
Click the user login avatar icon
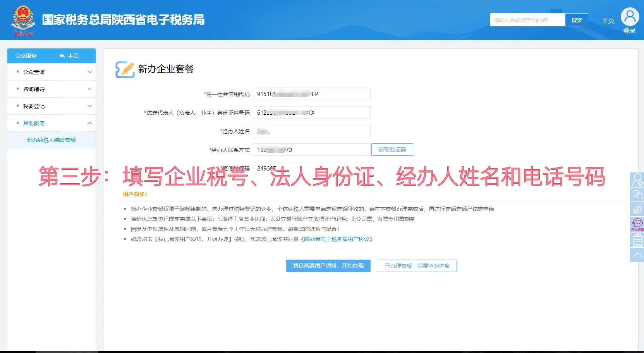pyautogui.click(x=629, y=17)
